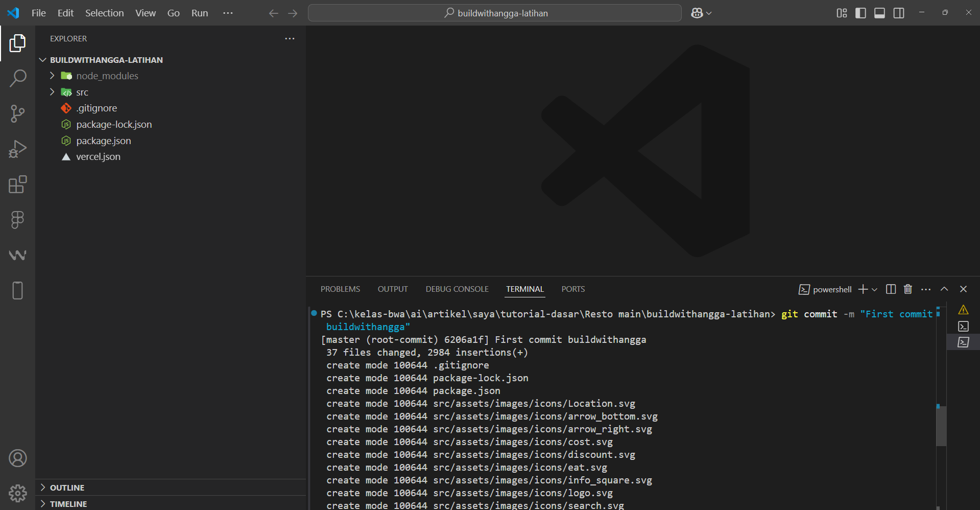Click the blue command decoration dot
The image size is (980, 510).
point(314,313)
